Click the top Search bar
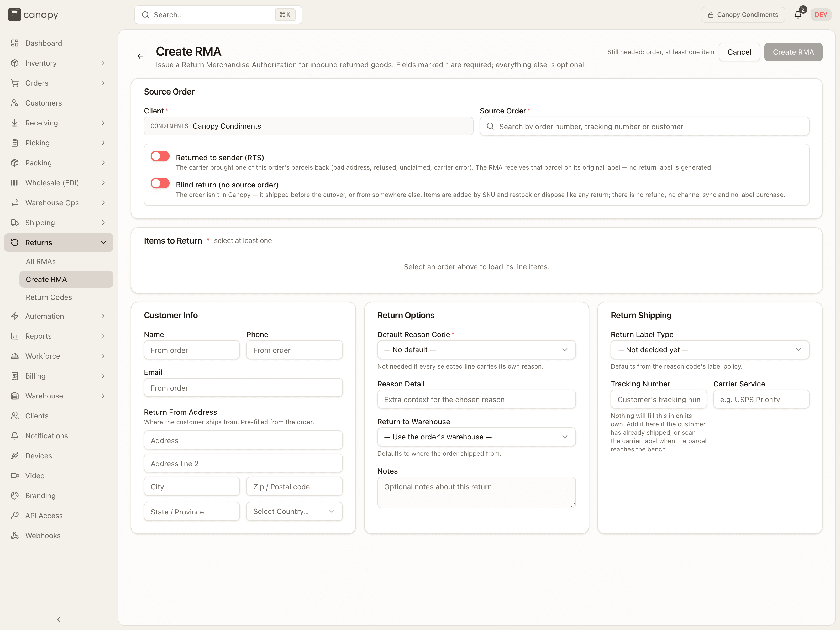The width and height of the screenshot is (840, 630). pos(218,15)
